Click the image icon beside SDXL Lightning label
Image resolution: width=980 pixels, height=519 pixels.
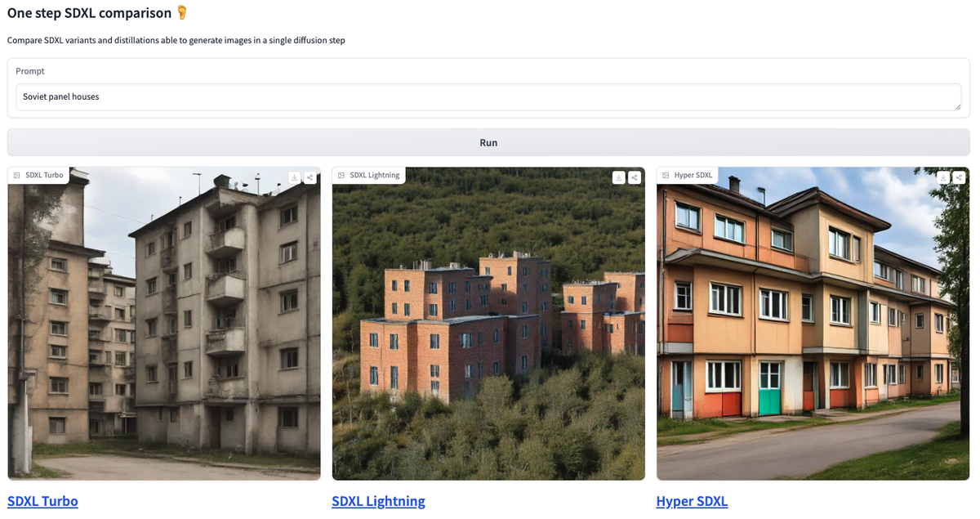click(341, 175)
